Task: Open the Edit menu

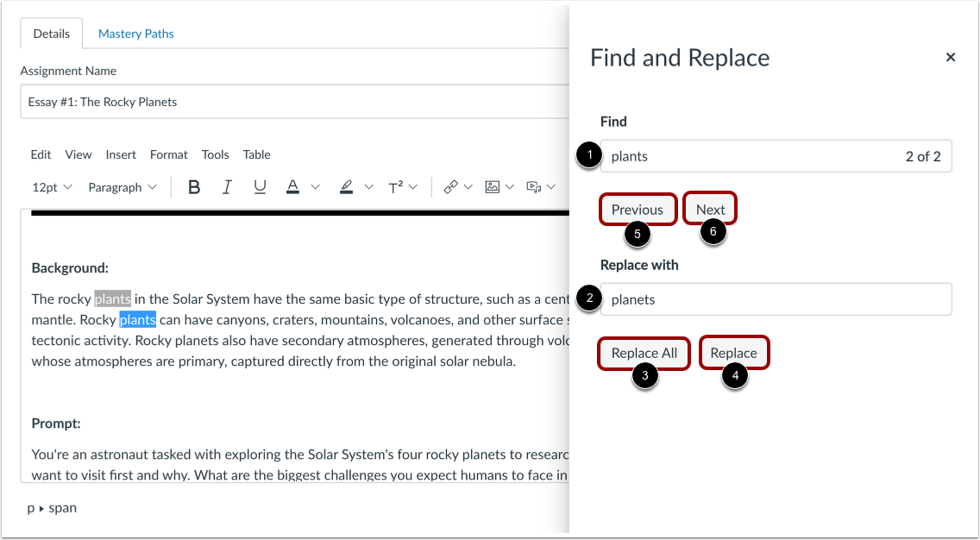Action: [41, 154]
